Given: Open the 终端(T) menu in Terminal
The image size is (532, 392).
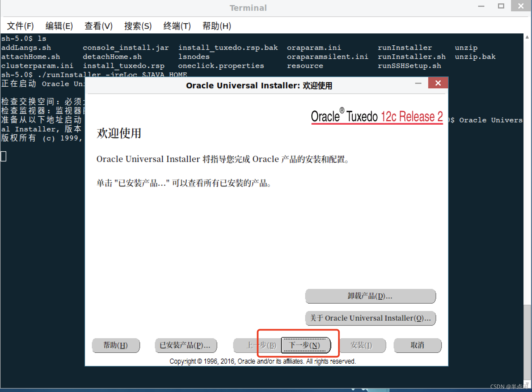Looking at the screenshot, I should pos(177,26).
